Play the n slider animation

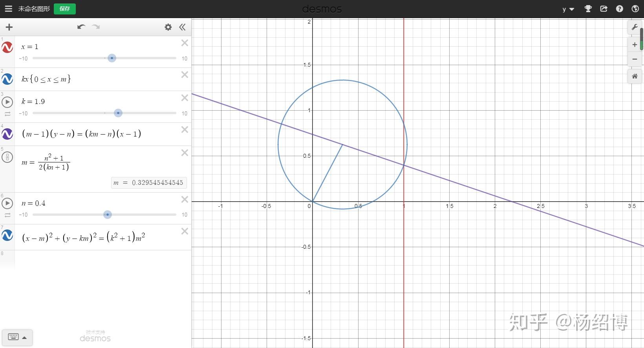point(7,203)
